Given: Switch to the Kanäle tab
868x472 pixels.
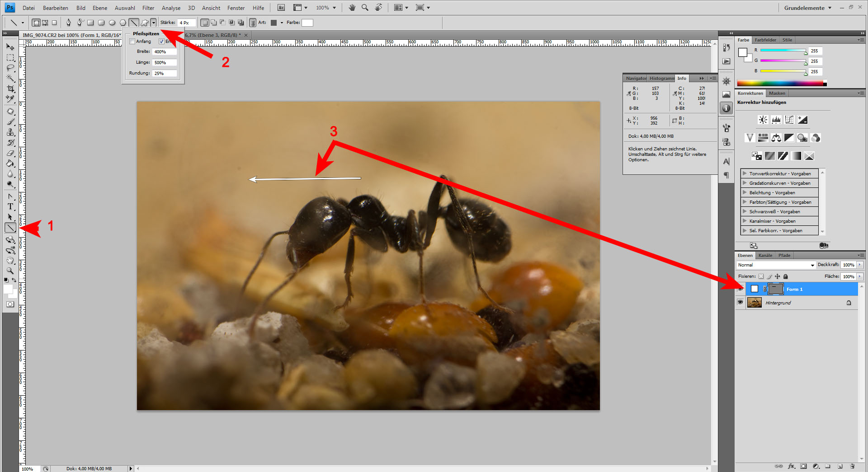Looking at the screenshot, I should pos(765,256).
